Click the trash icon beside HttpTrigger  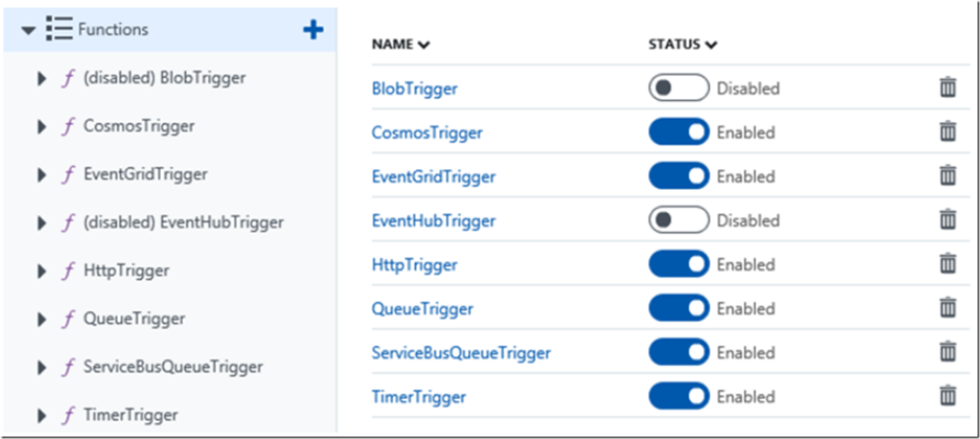point(948,264)
